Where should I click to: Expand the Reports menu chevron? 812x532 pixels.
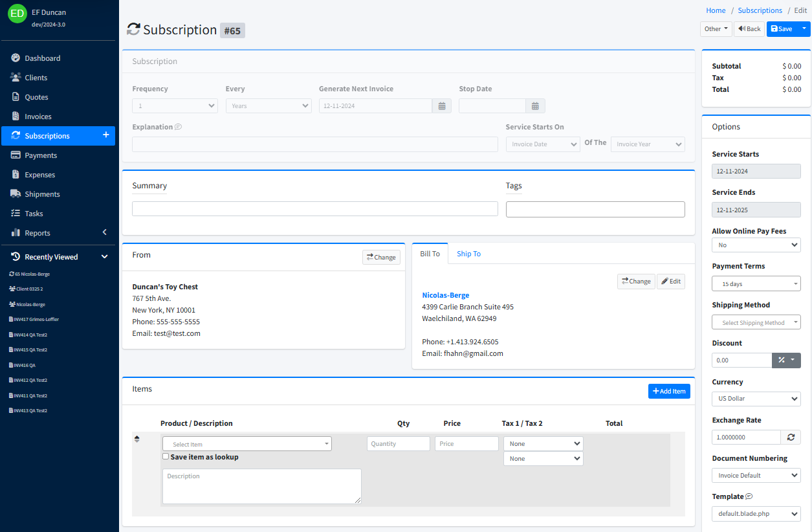105,233
